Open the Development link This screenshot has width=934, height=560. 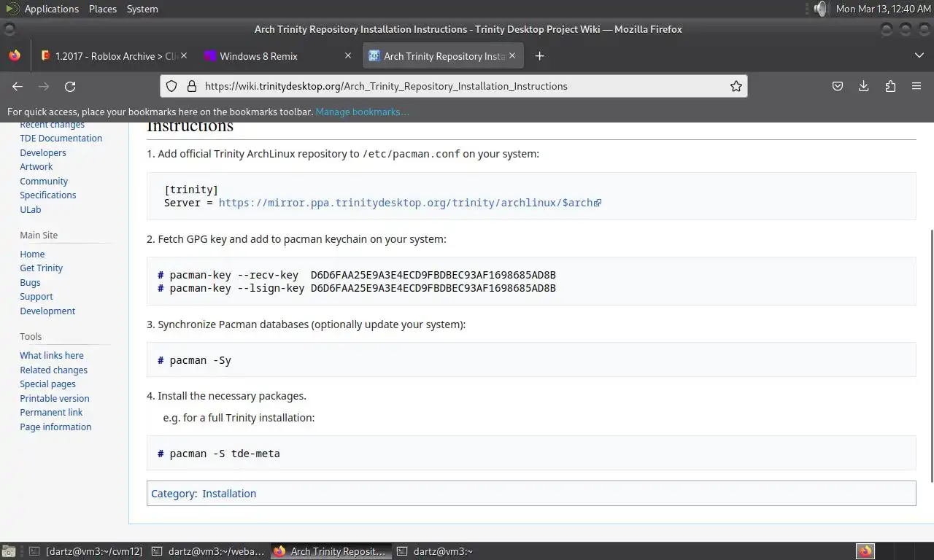[x=47, y=311]
